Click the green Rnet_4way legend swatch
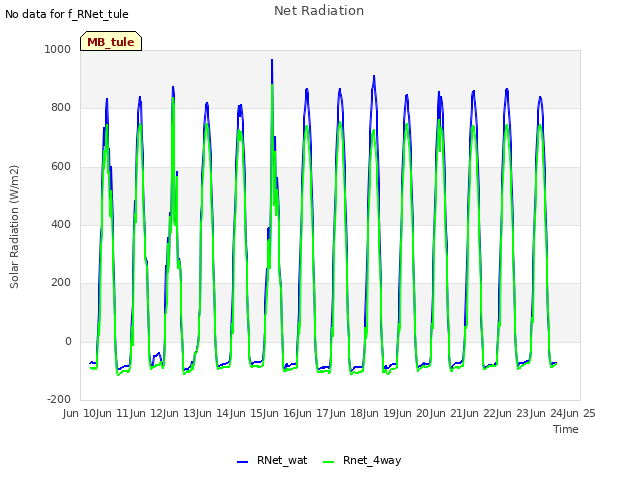Viewport: 640px width, 480px height. pyautogui.click(x=329, y=462)
